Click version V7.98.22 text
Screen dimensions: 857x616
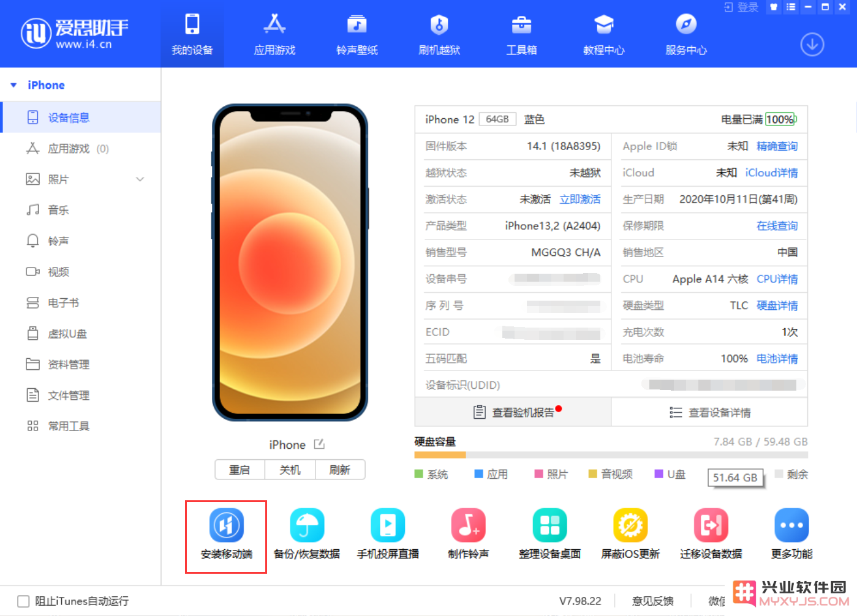(x=580, y=601)
